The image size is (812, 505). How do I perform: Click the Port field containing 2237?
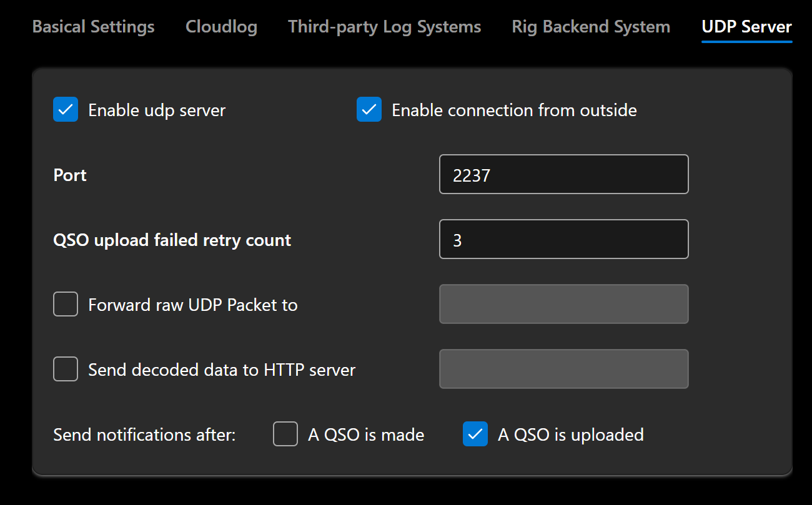click(x=564, y=175)
